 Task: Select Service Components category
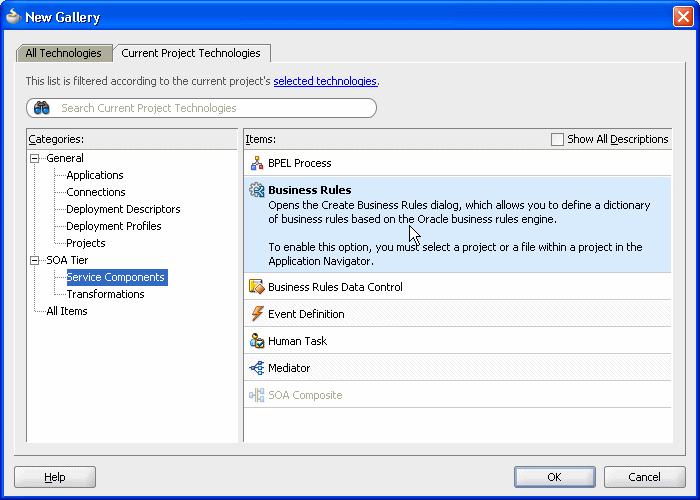click(117, 277)
